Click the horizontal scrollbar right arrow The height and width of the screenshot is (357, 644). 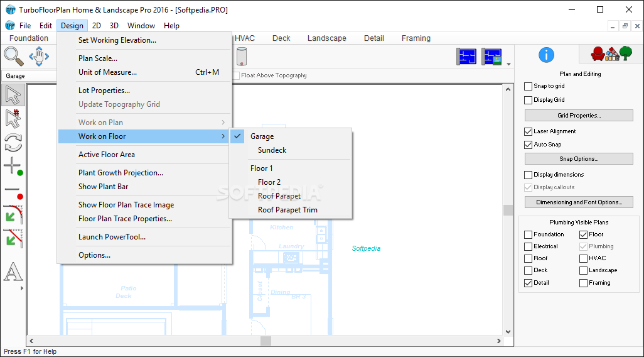point(499,341)
